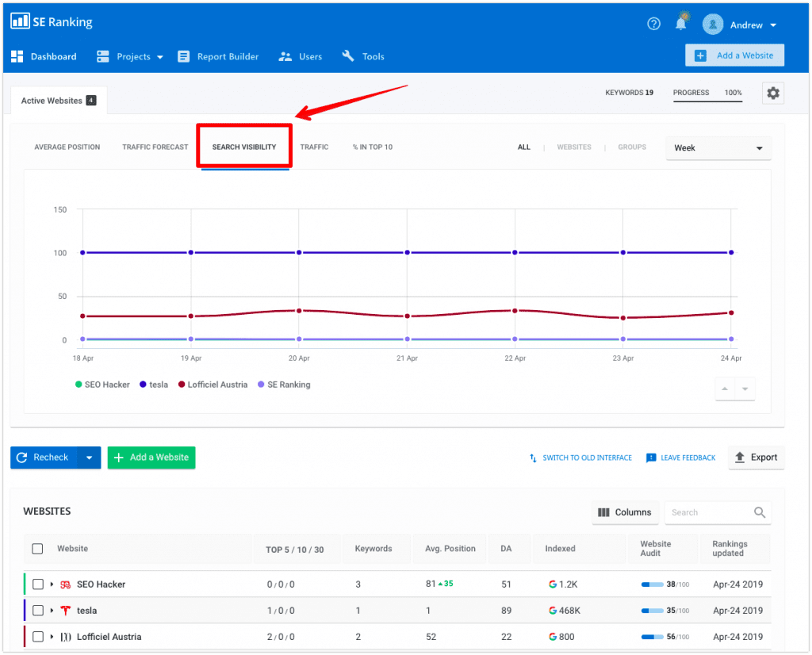Export the websites list
Viewport: 812px width, 655px height.
[x=756, y=458]
